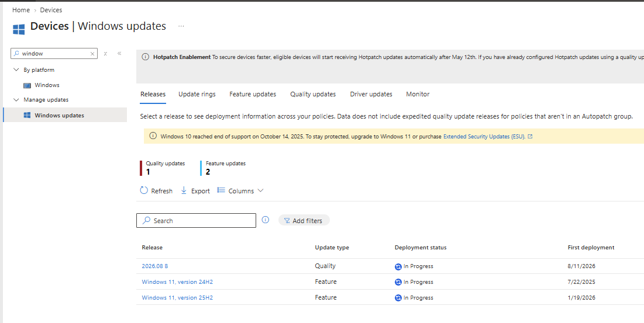
Task: Click the Quality update type cell
Action: pos(325,266)
